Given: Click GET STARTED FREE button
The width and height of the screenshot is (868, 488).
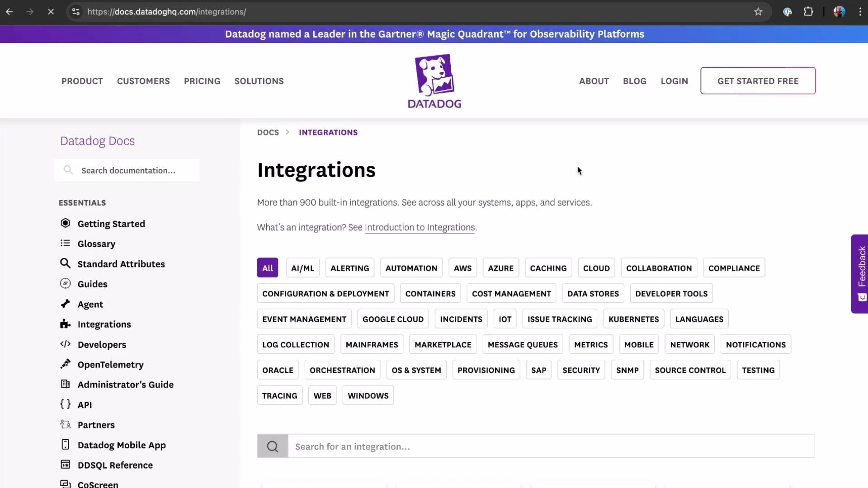Looking at the screenshot, I should click(x=758, y=81).
